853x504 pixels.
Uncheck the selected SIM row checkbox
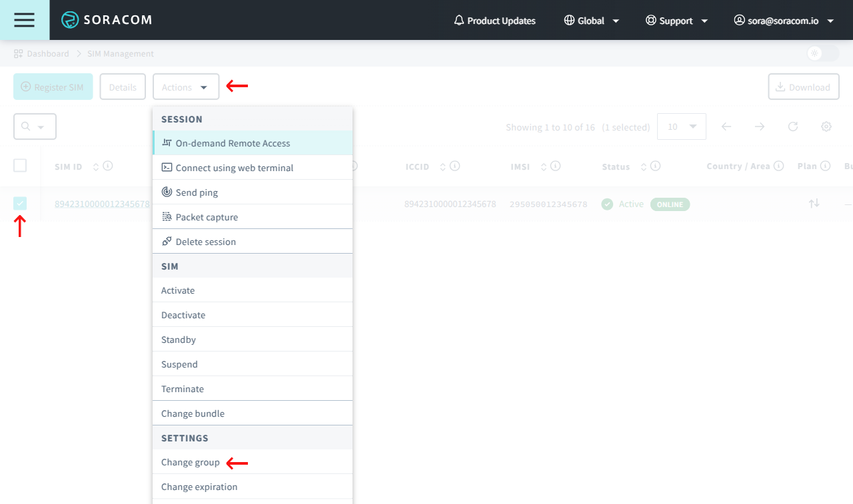(x=20, y=204)
